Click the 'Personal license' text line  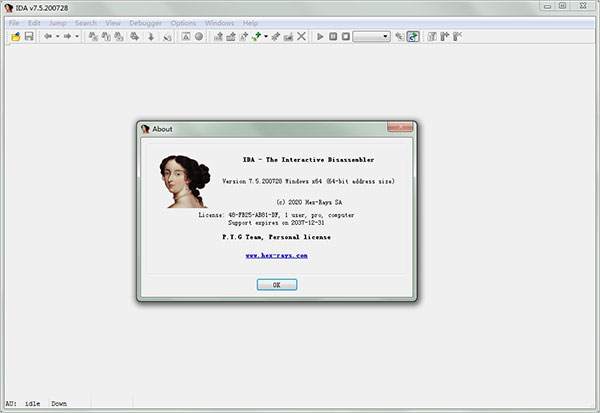(276, 237)
